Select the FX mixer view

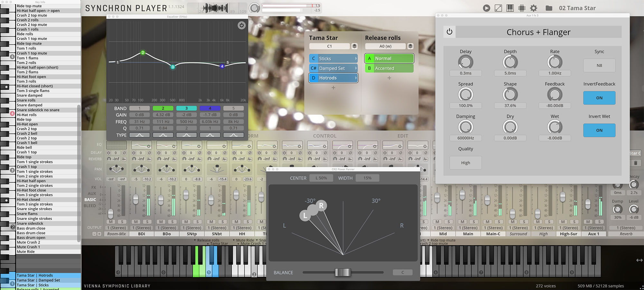(93, 187)
